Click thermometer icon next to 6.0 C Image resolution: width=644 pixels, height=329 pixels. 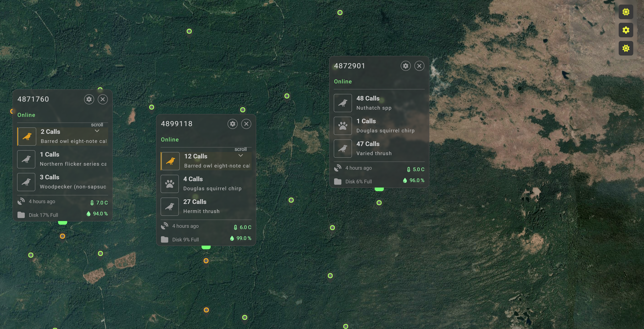235,227
